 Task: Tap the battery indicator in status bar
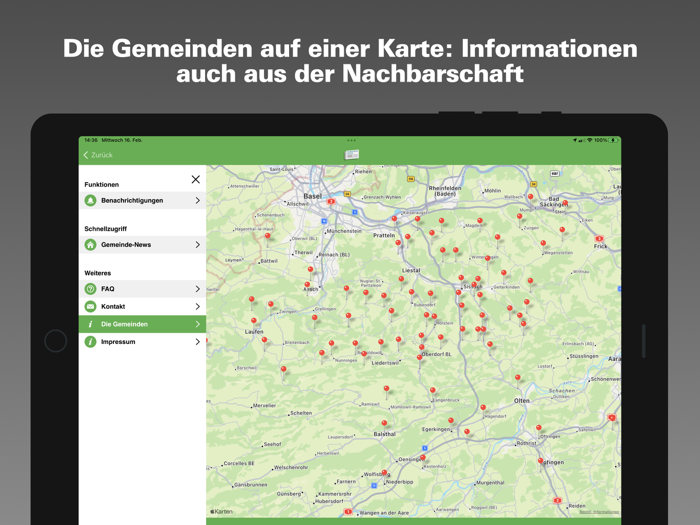[614, 140]
